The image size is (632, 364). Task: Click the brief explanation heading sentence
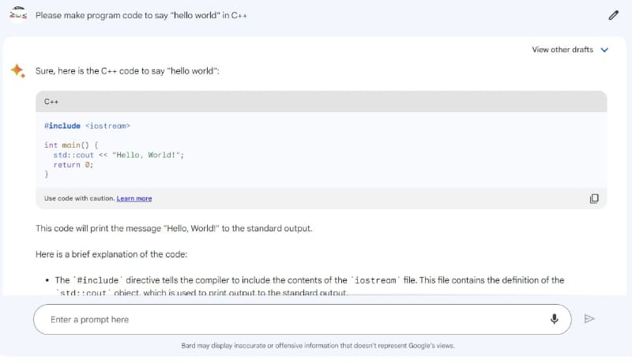[111, 254]
